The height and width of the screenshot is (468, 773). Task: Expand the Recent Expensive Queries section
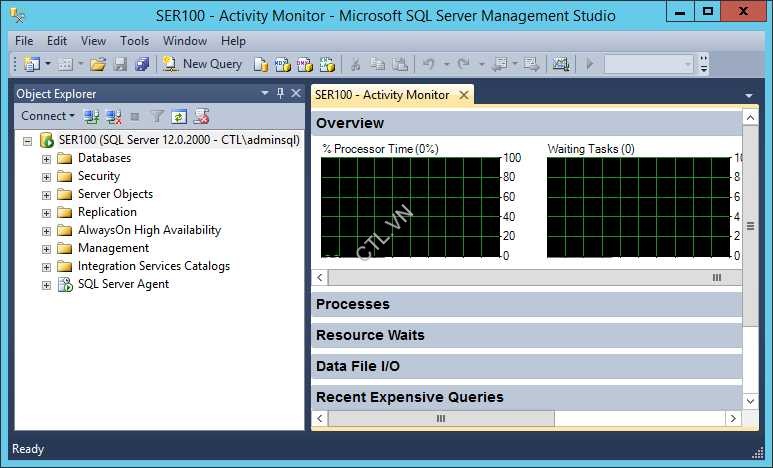point(527,397)
